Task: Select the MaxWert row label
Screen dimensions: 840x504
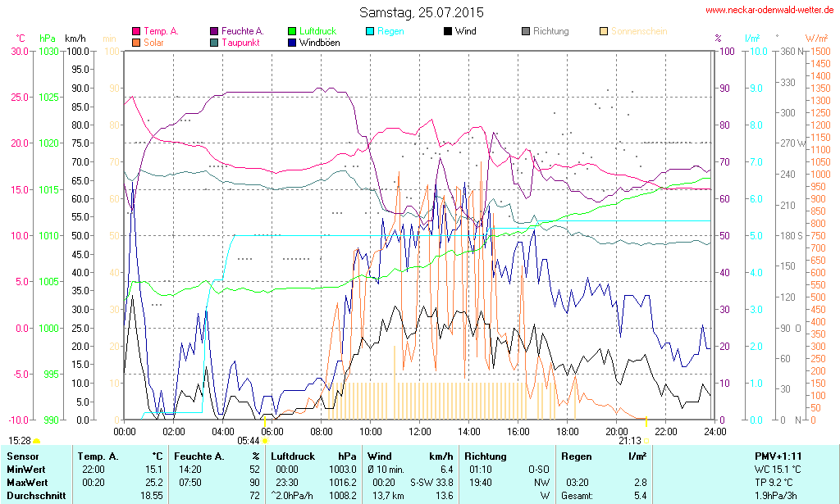Action: 27,483
